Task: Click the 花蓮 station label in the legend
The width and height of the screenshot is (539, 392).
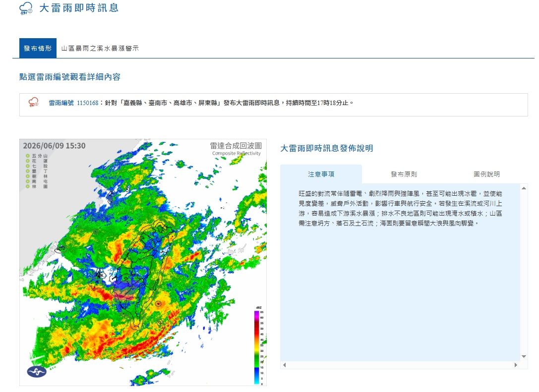Action: [40, 161]
